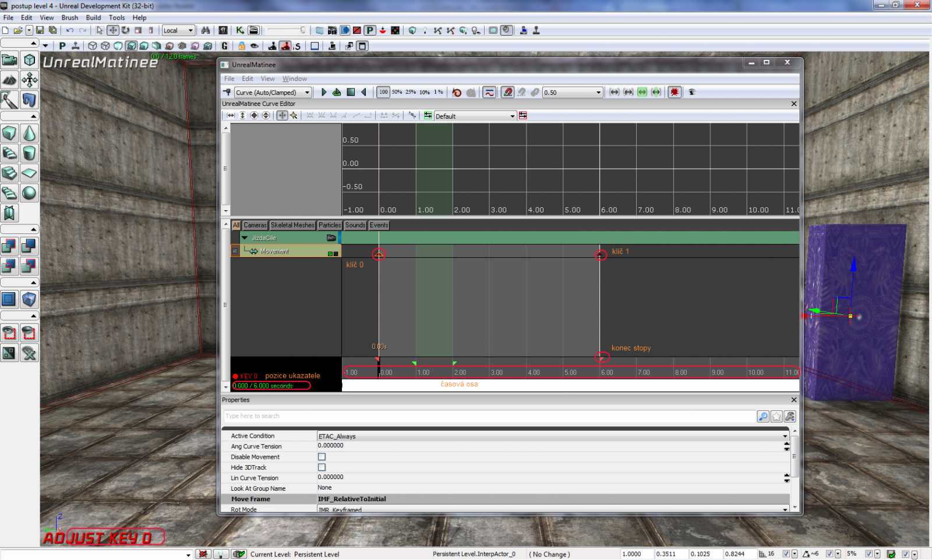Click the Matinee undo circular arrow
This screenshot has width=932, height=560.
457,92
